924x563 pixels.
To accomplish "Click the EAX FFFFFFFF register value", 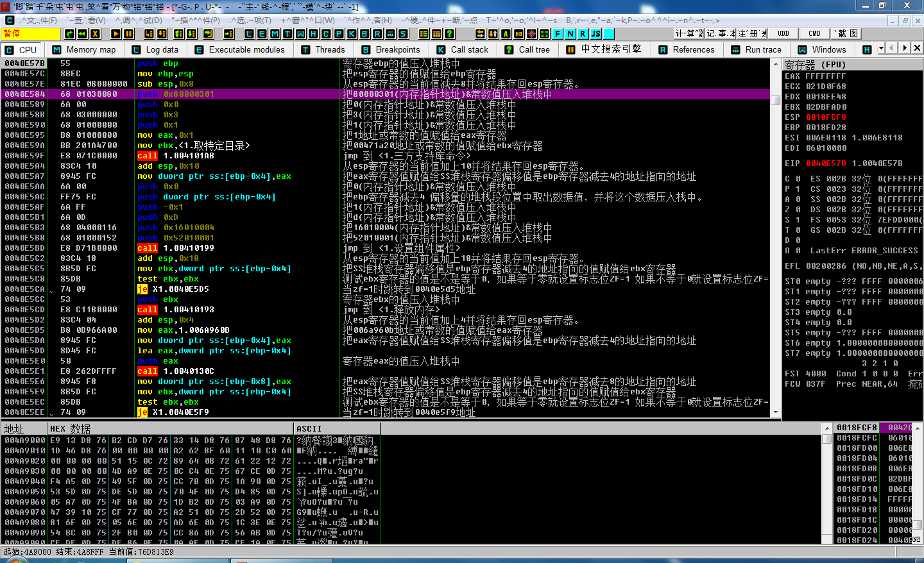I will [x=825, y=76].
